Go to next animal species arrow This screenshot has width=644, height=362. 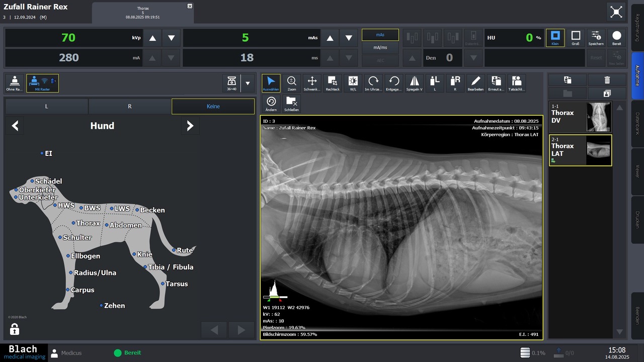[x=190, y=126]
